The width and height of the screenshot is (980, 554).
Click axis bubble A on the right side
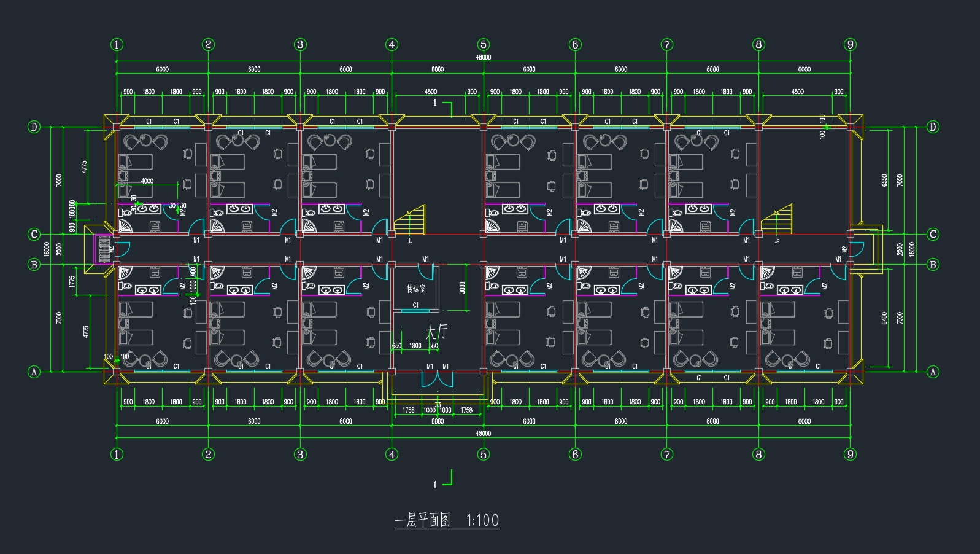click(x=933, y=372)
